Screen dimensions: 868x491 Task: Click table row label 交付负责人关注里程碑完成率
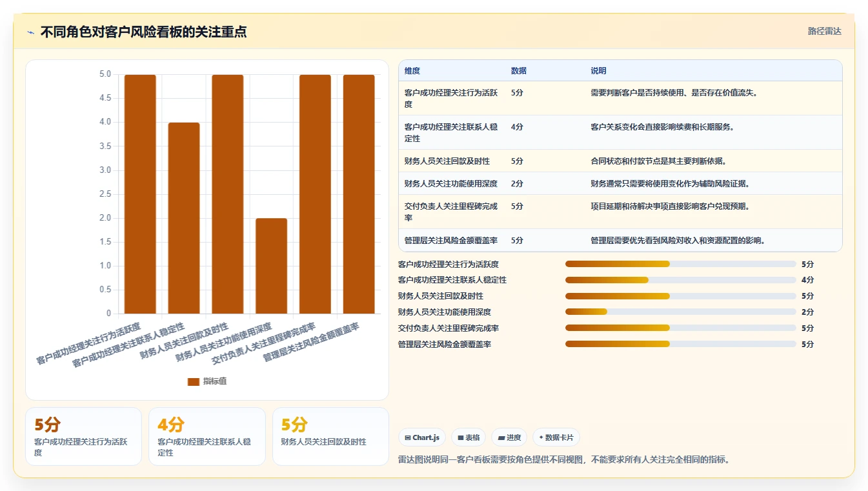(451, 212)
